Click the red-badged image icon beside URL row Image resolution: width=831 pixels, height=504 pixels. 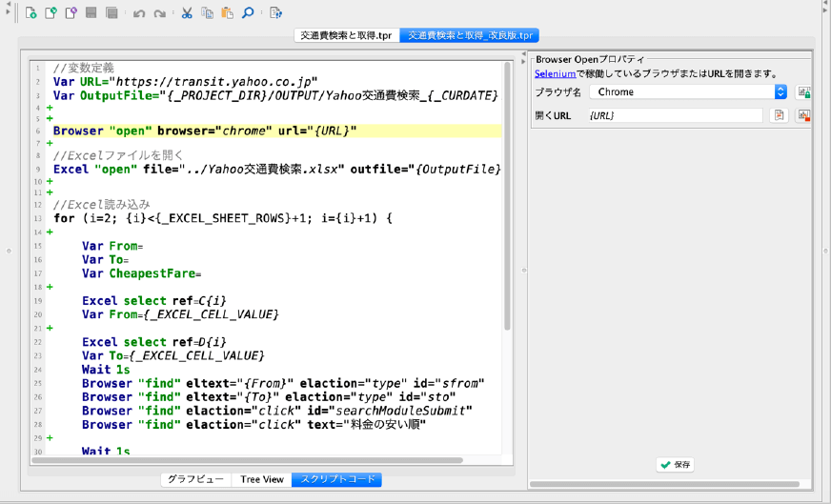pos(803,115)
